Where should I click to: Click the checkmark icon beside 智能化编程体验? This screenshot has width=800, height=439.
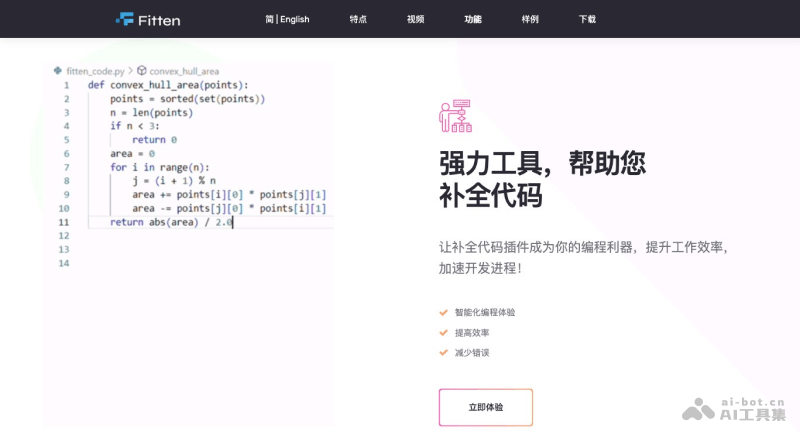[443, 312]
